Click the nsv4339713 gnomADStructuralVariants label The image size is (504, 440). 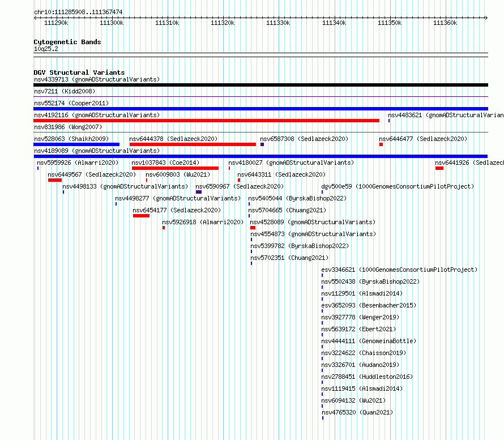pyautogui.click(x=97, y=79)
